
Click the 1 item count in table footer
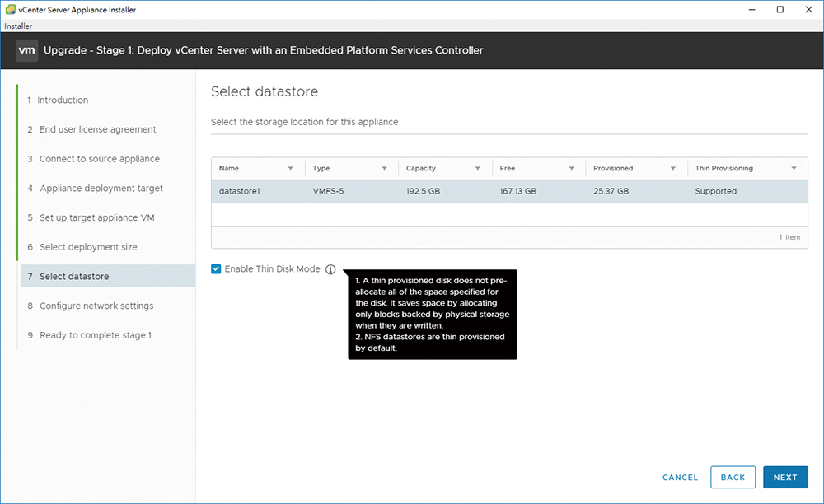pyautogui.click(x=789, y=237)
